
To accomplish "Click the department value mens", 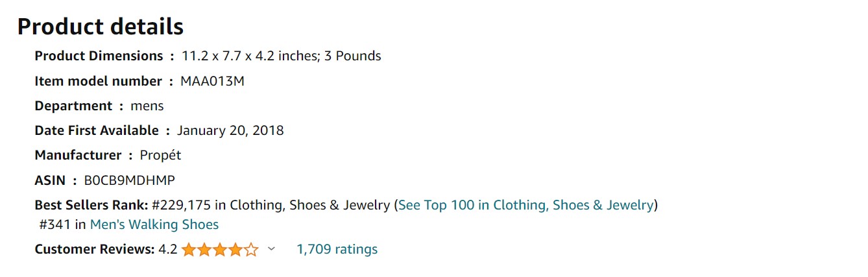I will click(147, 106).
